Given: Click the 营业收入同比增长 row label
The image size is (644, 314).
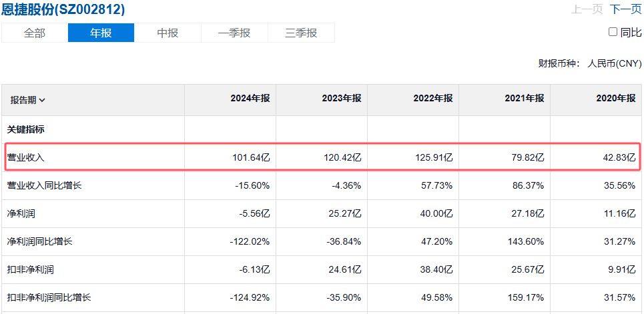Looking at the screenshot, I should tap(44, 185).
